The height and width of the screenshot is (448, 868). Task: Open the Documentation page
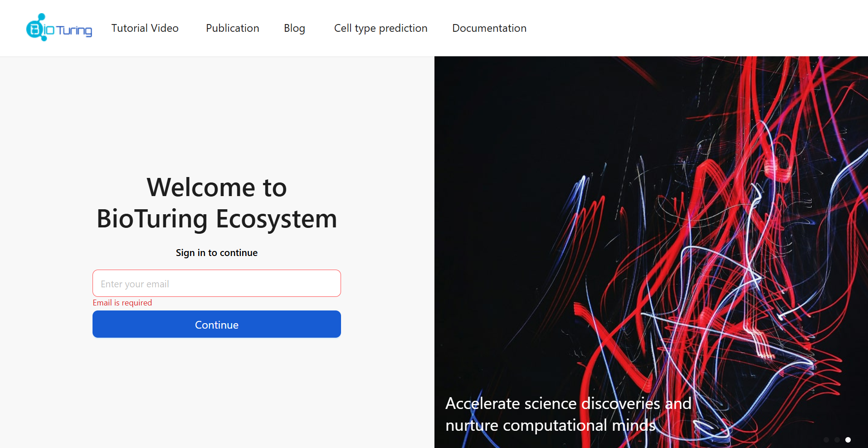click(489, 28)
